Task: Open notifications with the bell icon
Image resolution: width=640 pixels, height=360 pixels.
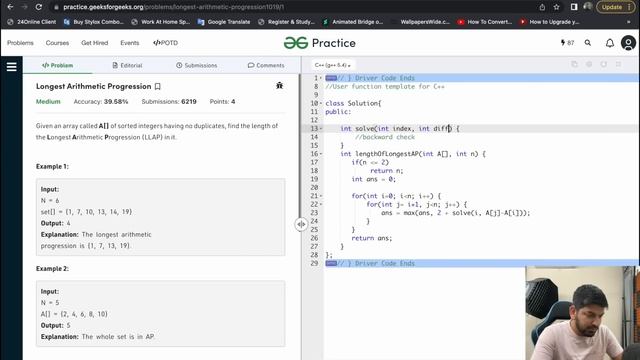Action: (609, 43)
